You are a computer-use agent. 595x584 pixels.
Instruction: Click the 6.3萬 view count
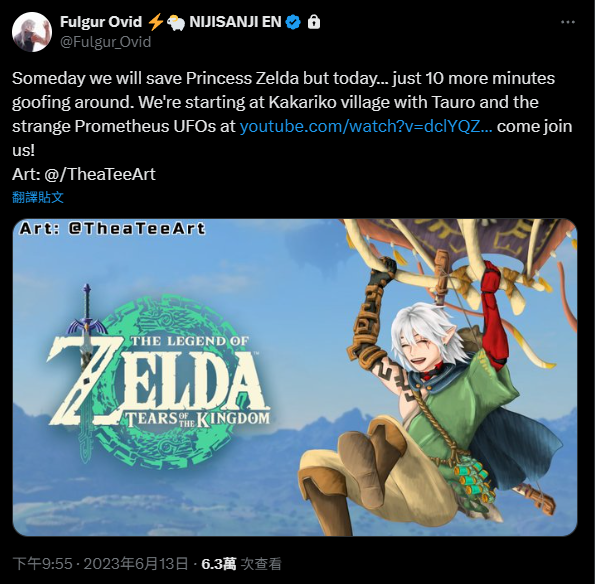(x=219, y=564)
